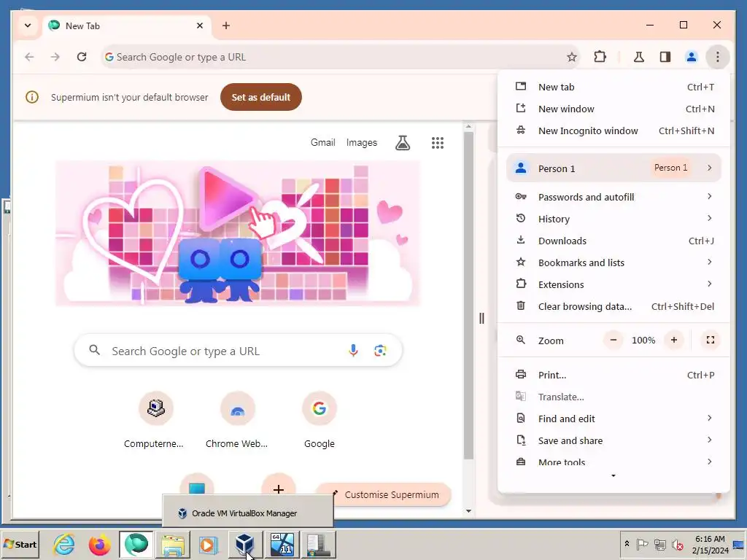Click the Valentine's Google Doodle

click(x=238, y=233)
